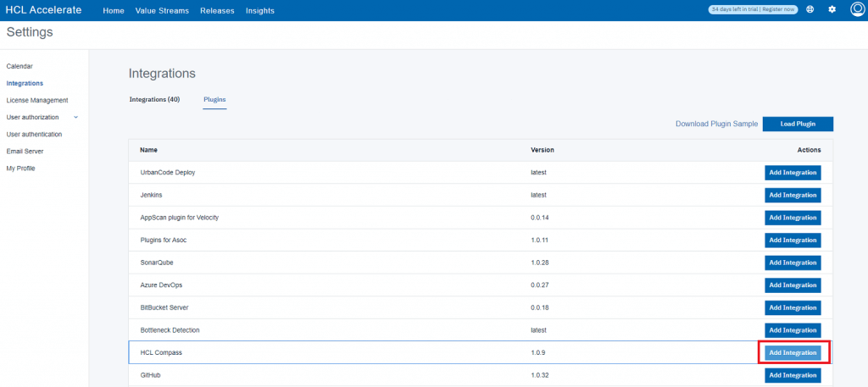The width and height of the screenshot is (868, 387).
Task: Open the help icon in the top bar
Action: (810, 9)
